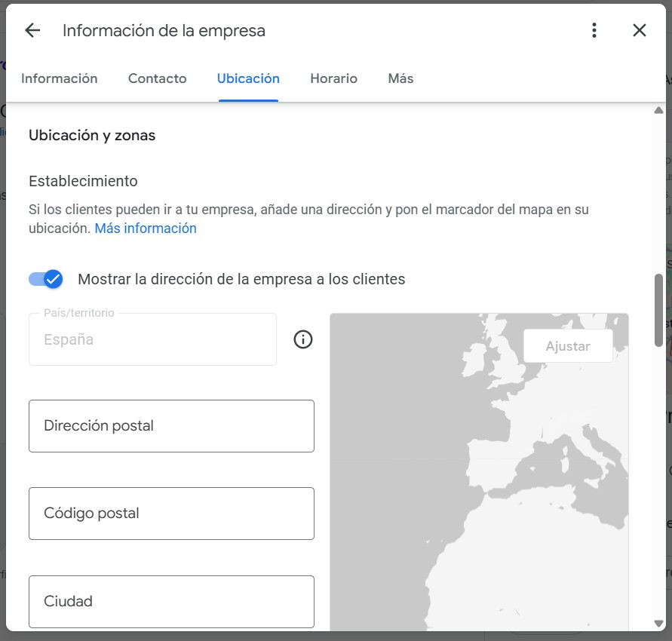Close the Información de la empresa dialog
Viewport: 672px width, 641px height.
pyautogui.click(x=640, y=30)
